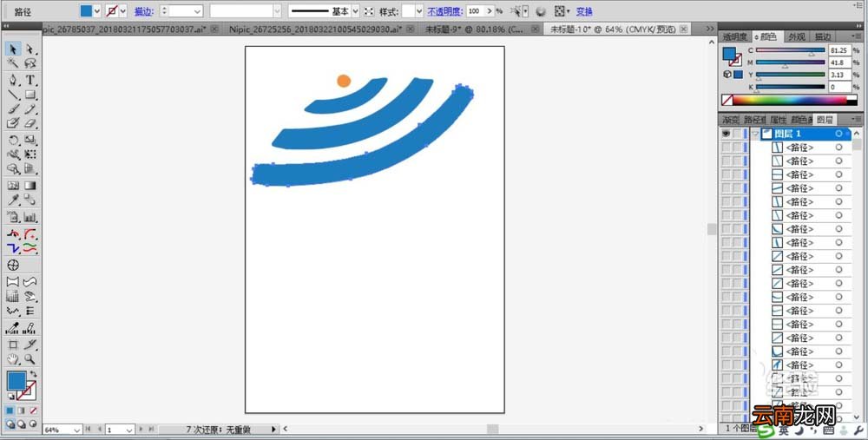Click the Default Fill and Stroke icon
The width and height of the screenshot is (868, 440).
pos(10,397)
